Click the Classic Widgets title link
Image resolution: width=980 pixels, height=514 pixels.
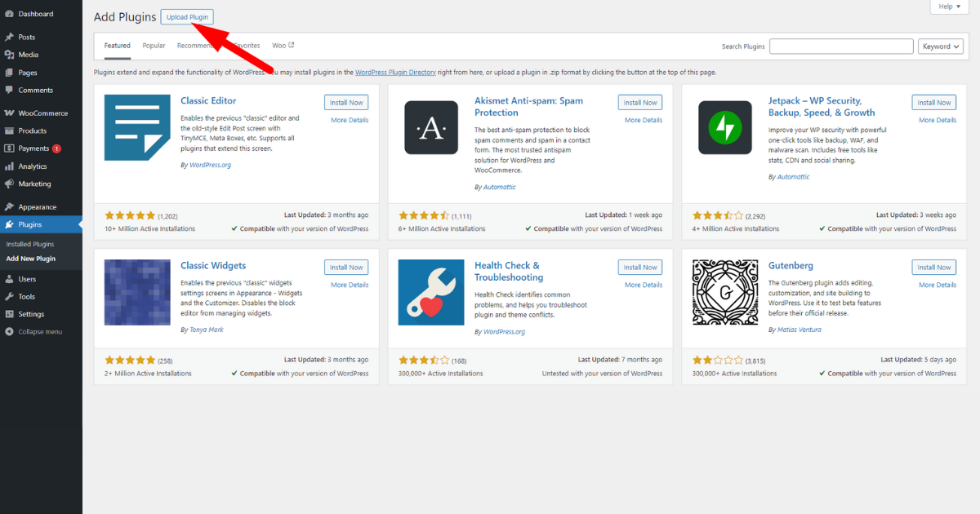coord(213,266)
